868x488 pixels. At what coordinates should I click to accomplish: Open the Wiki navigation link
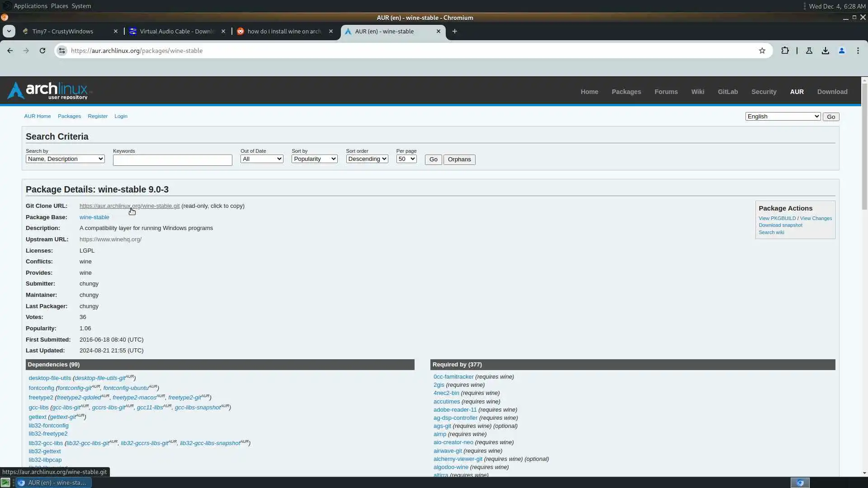point(697,92)
